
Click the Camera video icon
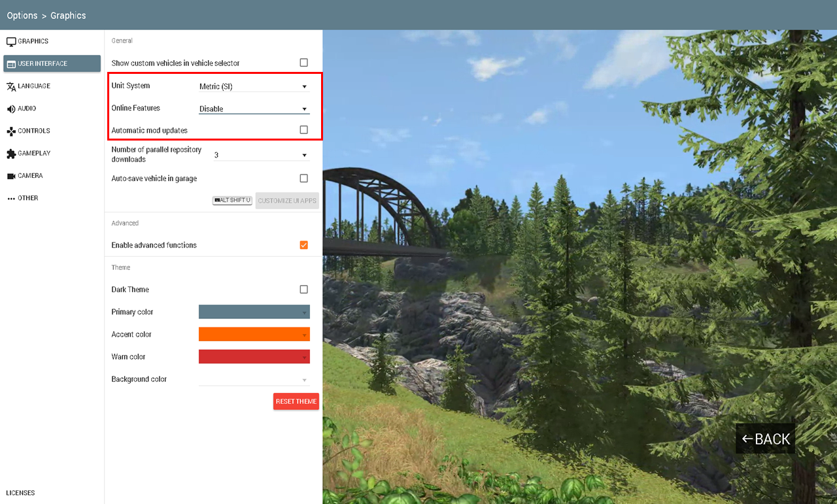tap(11, 176)
